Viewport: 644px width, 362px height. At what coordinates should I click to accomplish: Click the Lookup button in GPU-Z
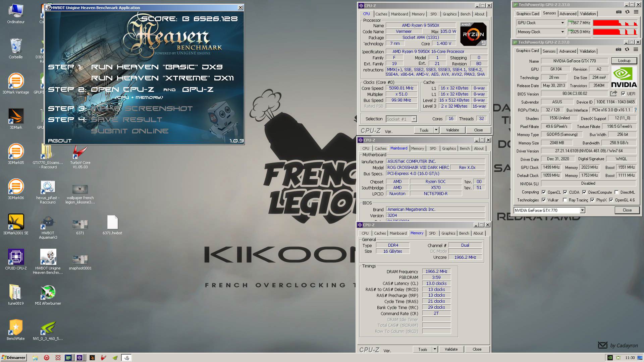624,61
